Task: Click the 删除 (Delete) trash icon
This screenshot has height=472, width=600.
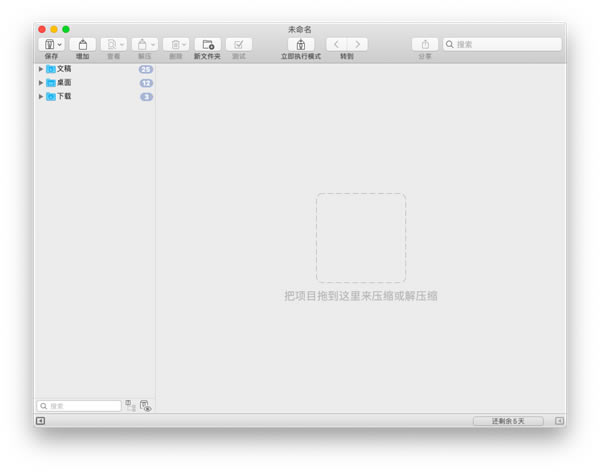Action: pyautogui.click(x=175, y=44)
